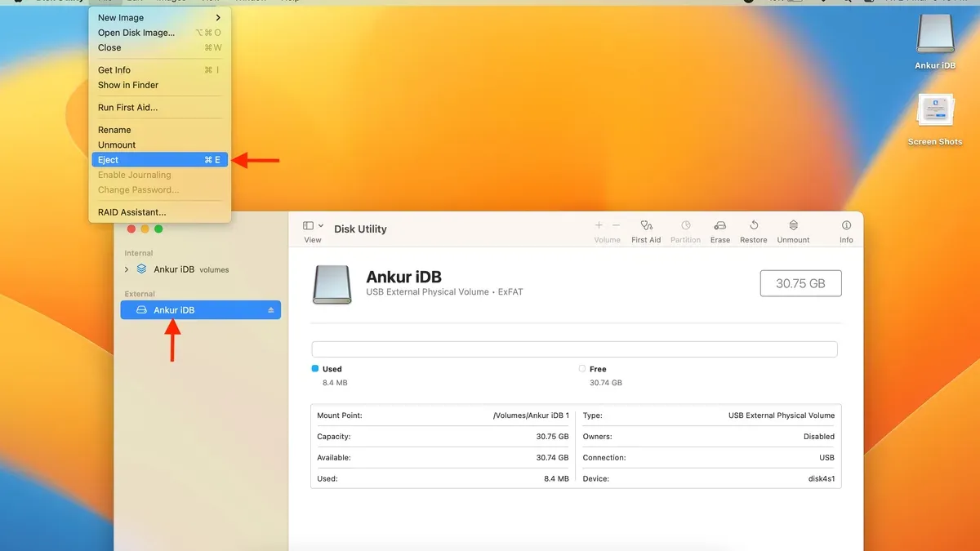Select Show in Finder menu item
980x551 pixels.
pos(160,85)
